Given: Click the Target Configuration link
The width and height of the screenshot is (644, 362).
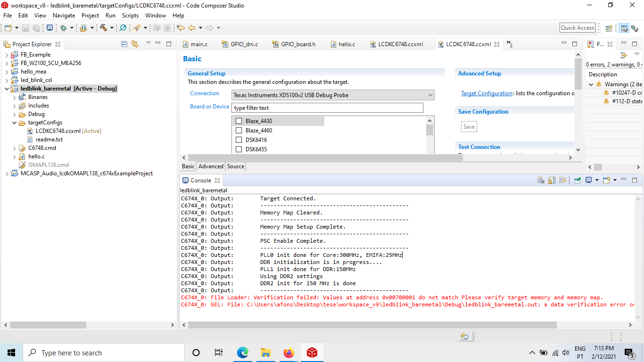Looking at the screenshot, I should 487,93.
